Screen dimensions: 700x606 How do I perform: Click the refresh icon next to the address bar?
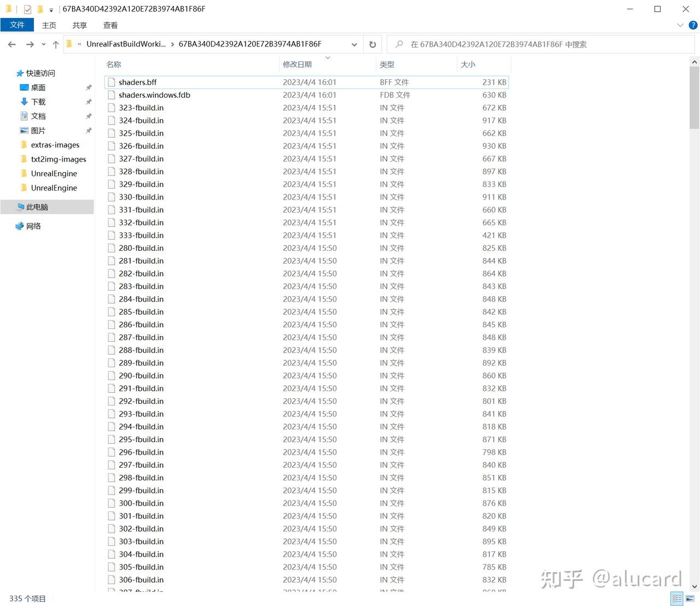(372, 44)
